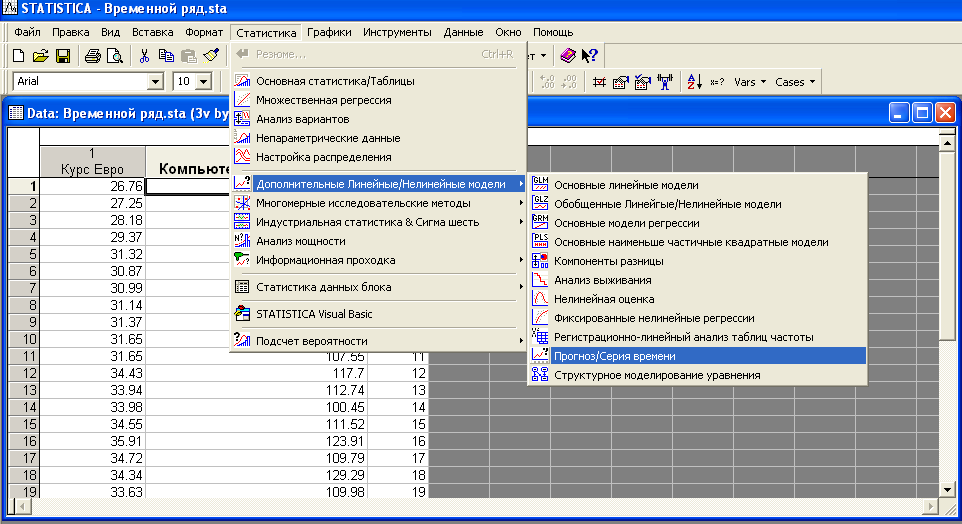The image size is (962, 524).
Task: Expand Многомерные исследовательские методы submenu
Action: tap(379, 203)
